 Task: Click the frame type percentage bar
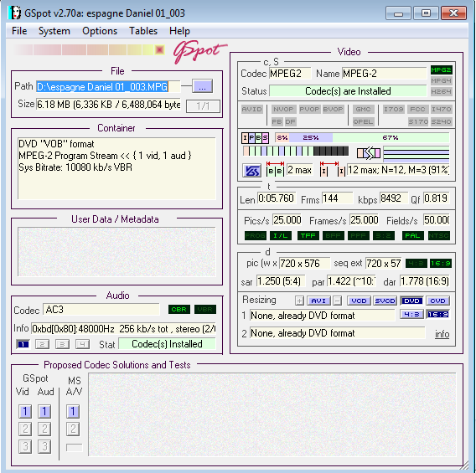coord(362,137)
